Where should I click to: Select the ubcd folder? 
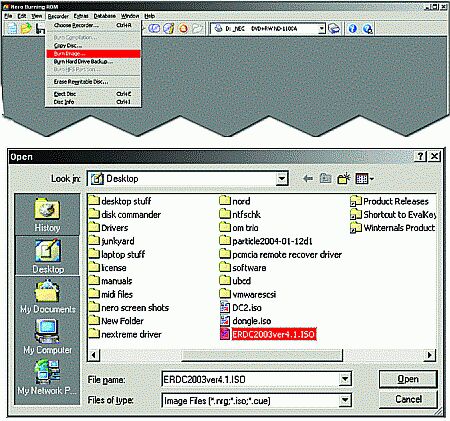(235, 281)
